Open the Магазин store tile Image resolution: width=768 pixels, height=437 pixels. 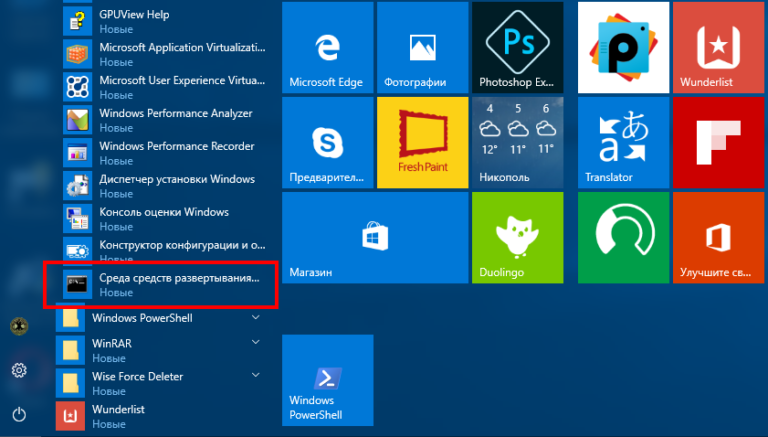pyautogui.click(x=375, y=238)
